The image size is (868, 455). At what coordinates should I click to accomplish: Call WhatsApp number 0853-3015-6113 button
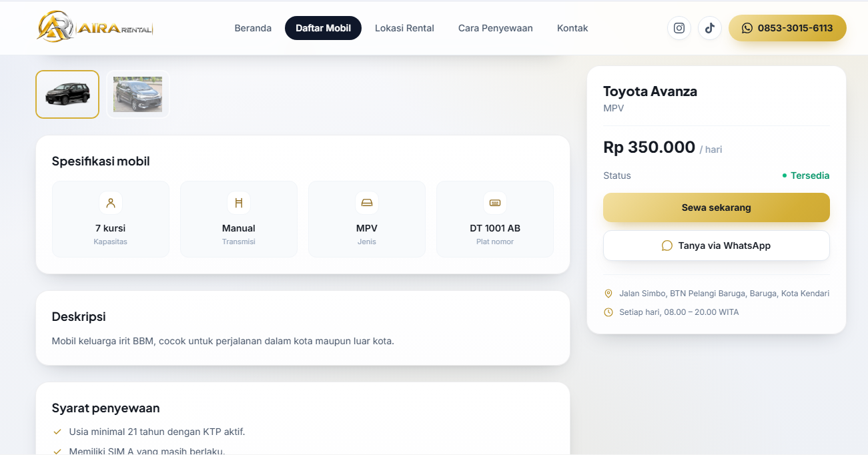[787, 28]
